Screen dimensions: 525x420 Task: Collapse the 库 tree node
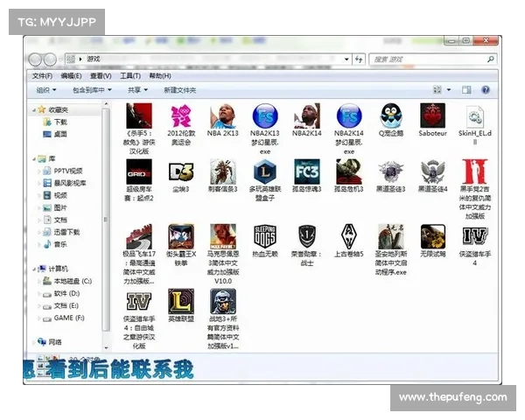34,158
